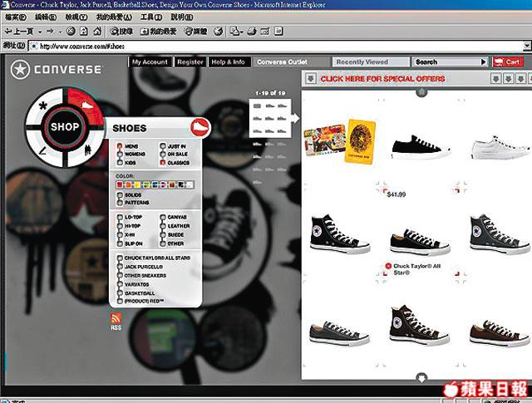Click the heart button below product grid
Image resolution: width=532 pixels, height=403 pixels.
tap(421, 377)
